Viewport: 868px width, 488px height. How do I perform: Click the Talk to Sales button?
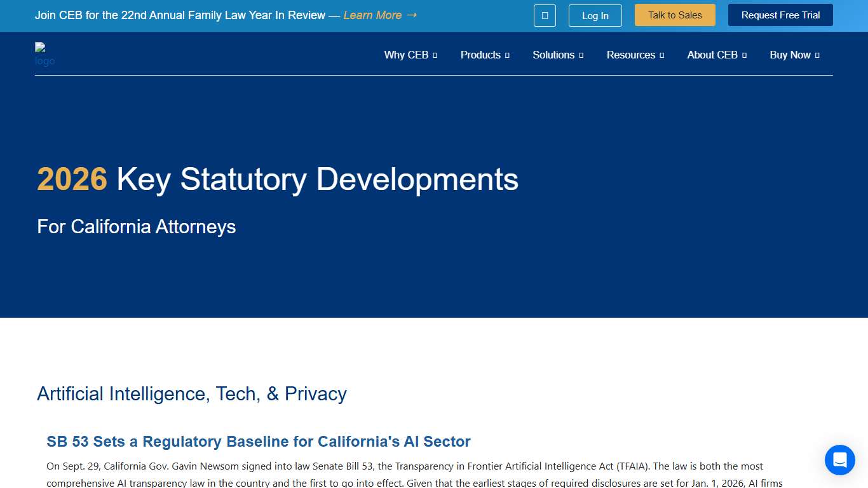(x=675, y=15)
